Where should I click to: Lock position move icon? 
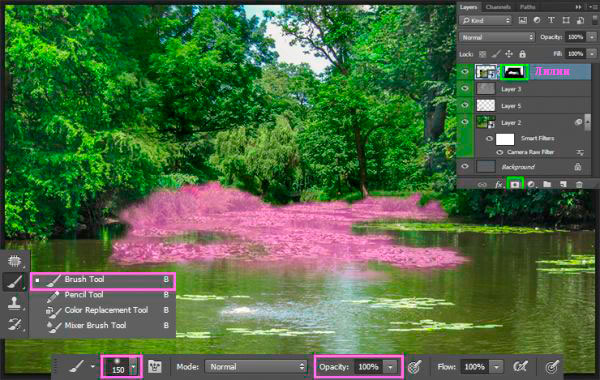509,54
